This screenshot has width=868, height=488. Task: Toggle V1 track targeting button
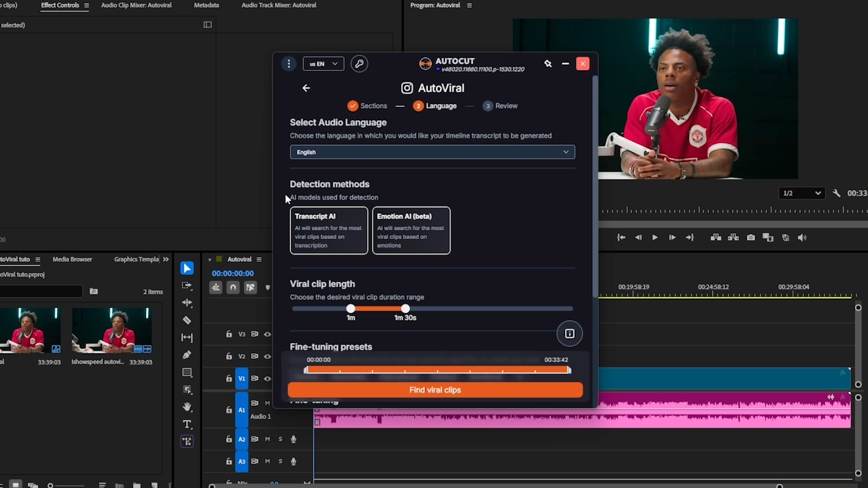[x=242, y=379]
